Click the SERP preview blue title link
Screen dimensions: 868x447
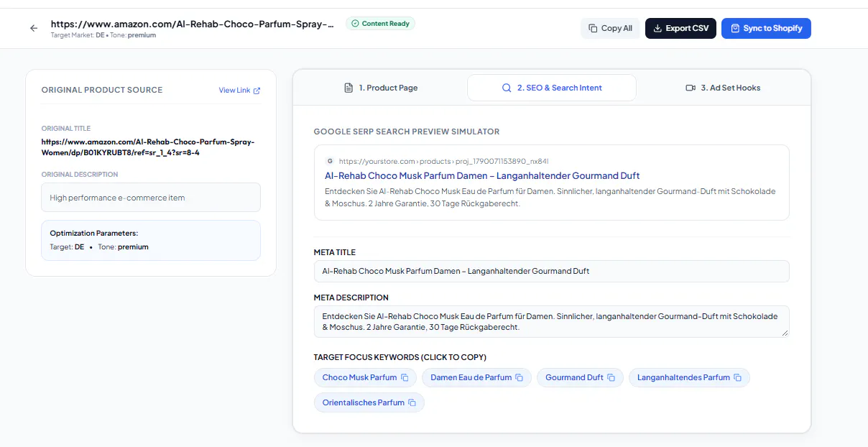coord(482,175)
